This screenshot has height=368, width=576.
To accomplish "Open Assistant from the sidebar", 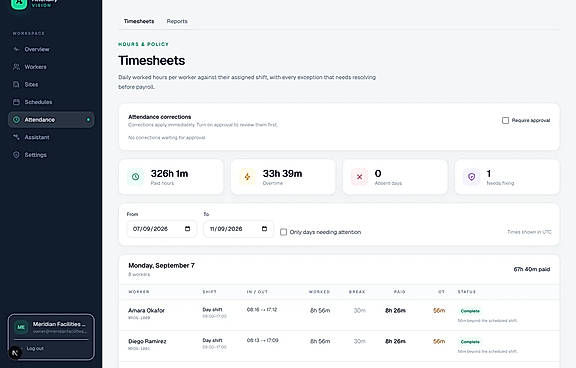I will pyautogui.click(x=51, y=137).
